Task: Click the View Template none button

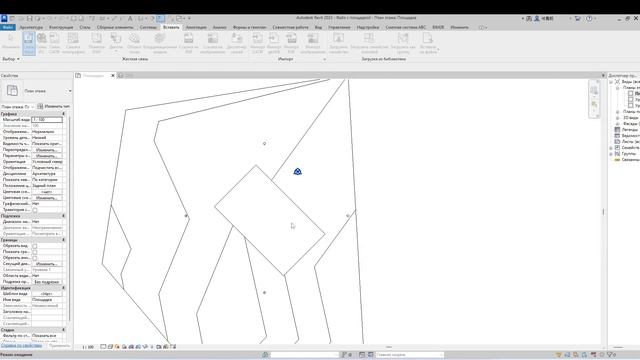Action: point(47,294)
